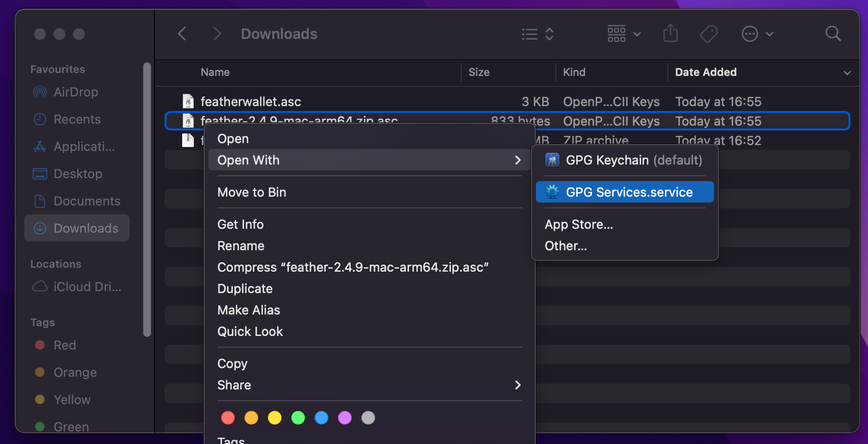Select Recents in the sidebar
The image size is (868, 444).
76,119
